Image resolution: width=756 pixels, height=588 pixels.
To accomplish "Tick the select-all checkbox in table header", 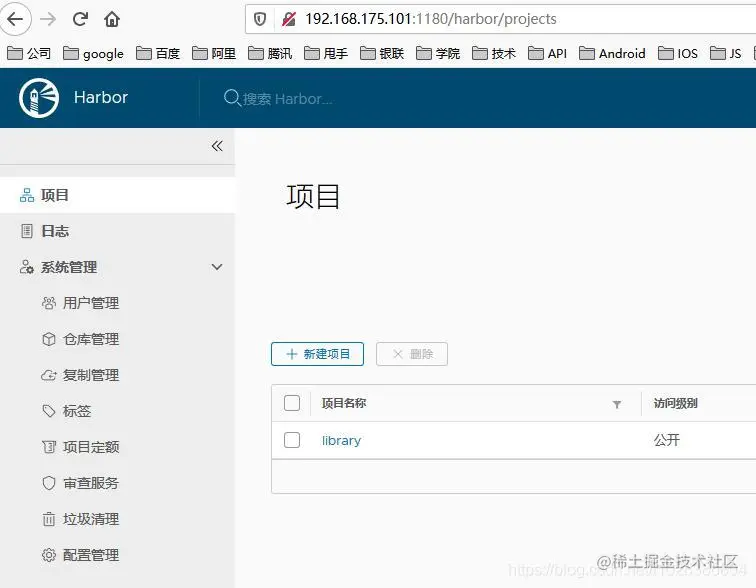I will point(292,403).
